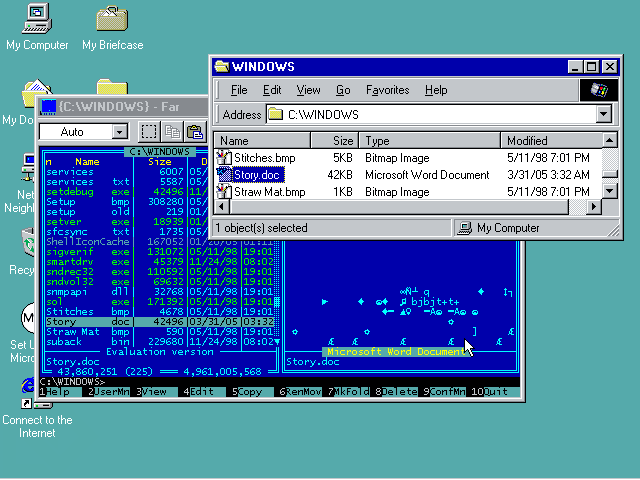Screen dimensions: 640x480
Task: Select the sndvol32 exe row in Far
Action: pyautogui.click(x=160, y=282)
